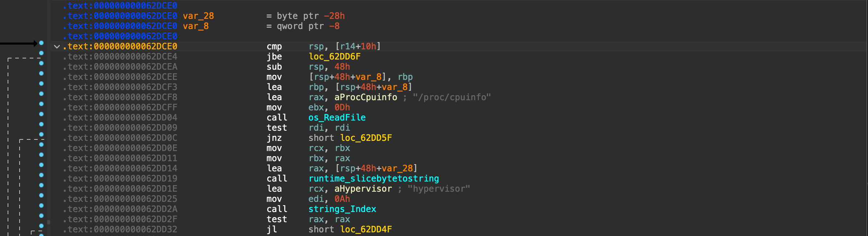Follow the os_ReadFile call target

point(337,118)
